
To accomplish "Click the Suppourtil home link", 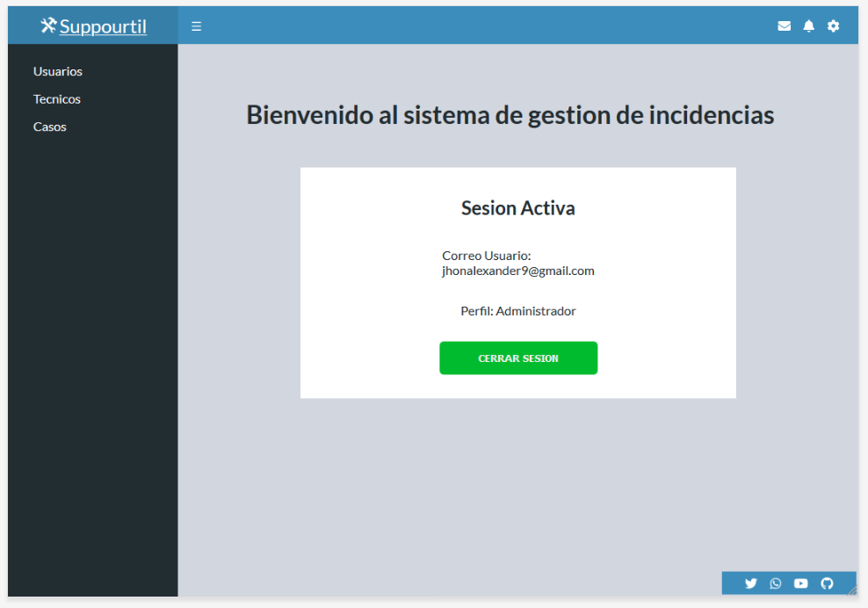I will coord(102,25).
